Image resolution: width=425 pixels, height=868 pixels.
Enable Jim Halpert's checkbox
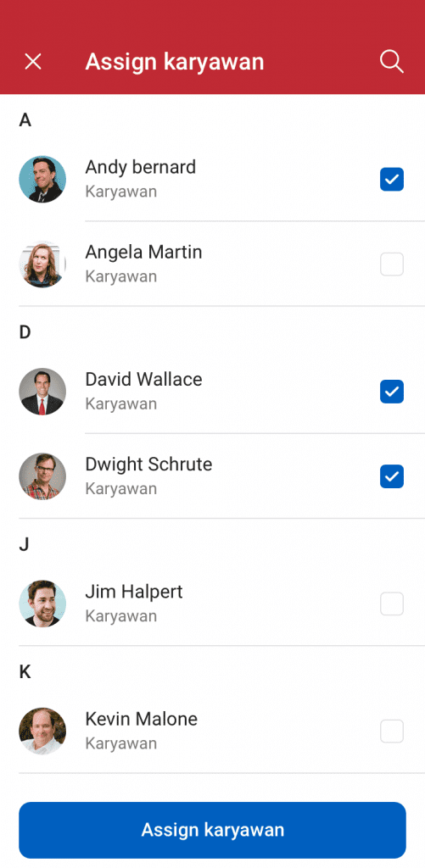tap(392, 604)
